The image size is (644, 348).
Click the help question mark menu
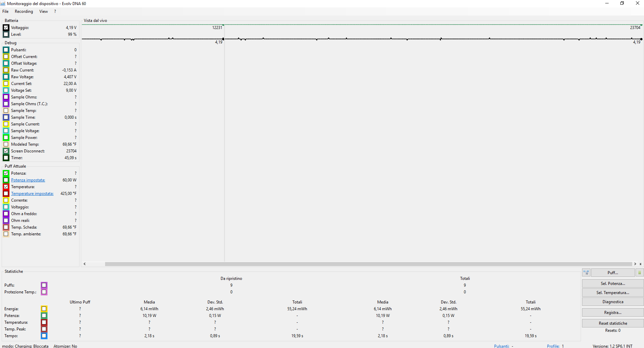[55, 11]
